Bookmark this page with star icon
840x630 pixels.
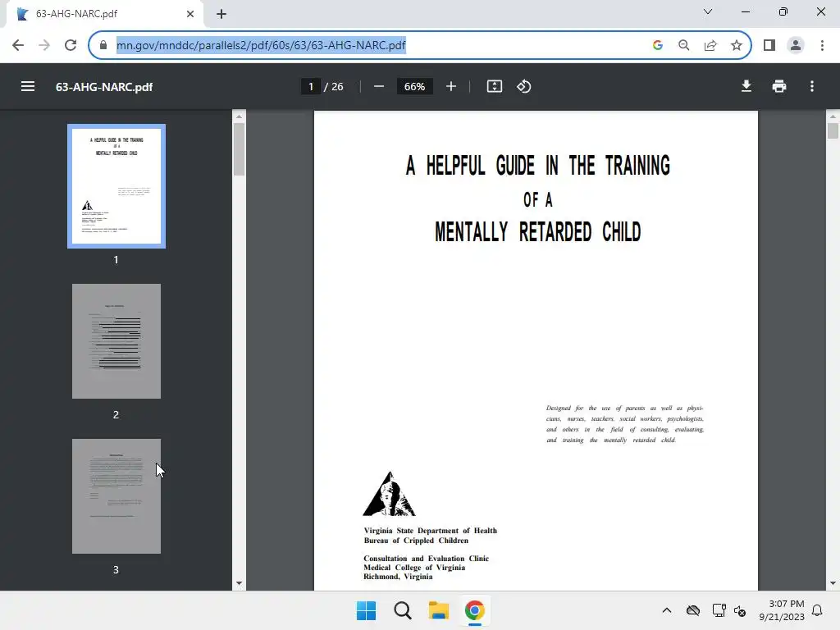pos(737,45)
